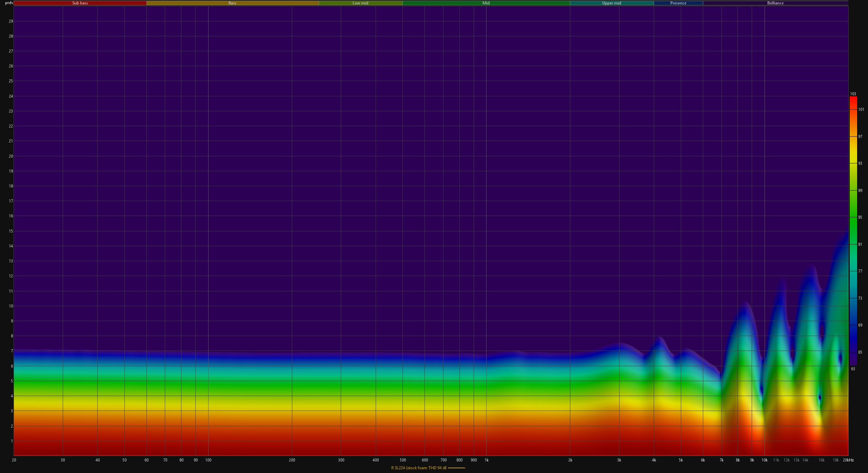Screen dimensions: 868x473
Task: Click the 20kHz frequency axis label
Action: pyautogui.click(x=848, y=460)
